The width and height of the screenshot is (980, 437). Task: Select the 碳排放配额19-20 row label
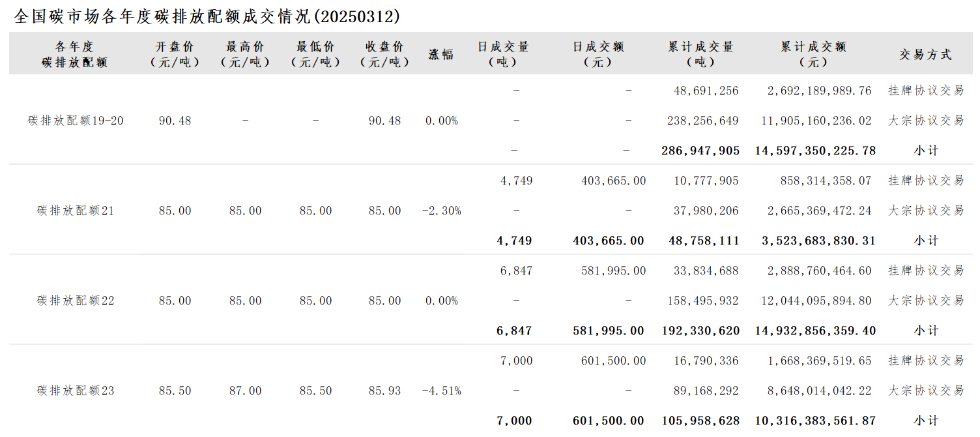coord(76,121)
